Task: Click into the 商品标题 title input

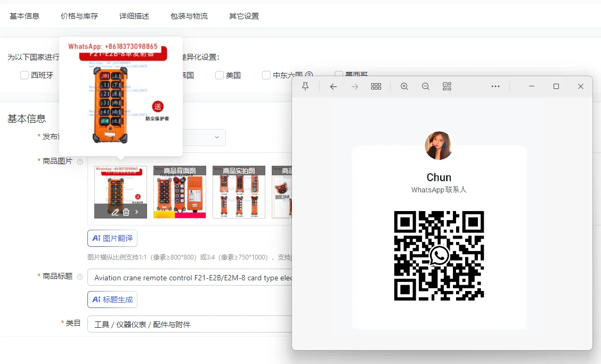Action: 190,278
